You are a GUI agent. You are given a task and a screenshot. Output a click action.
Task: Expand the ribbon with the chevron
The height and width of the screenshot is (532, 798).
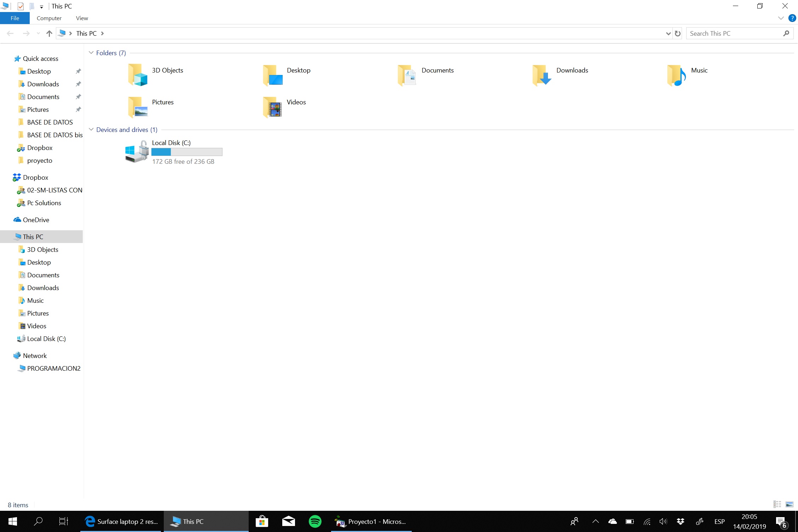781,18
